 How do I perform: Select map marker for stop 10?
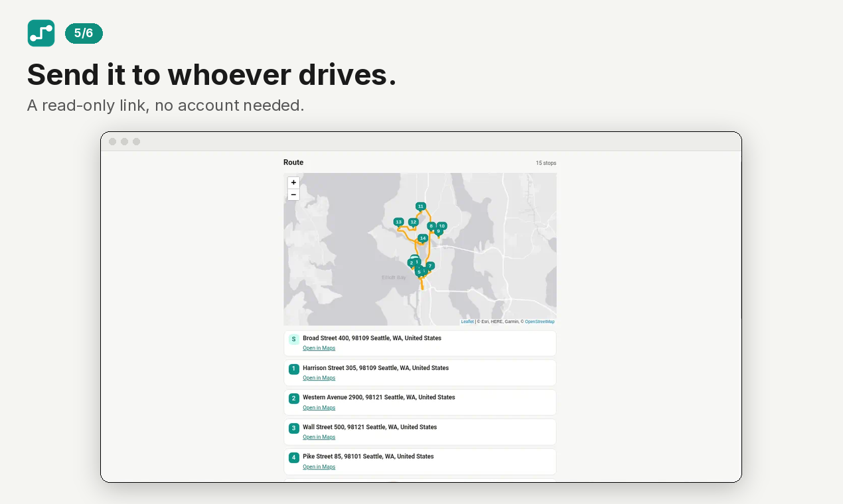click(442, 226)
